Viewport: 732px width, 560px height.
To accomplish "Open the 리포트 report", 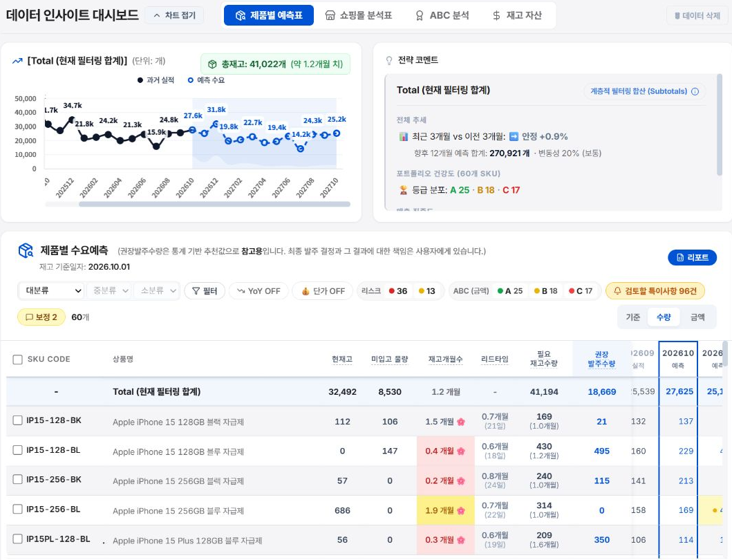I will 693,257.
